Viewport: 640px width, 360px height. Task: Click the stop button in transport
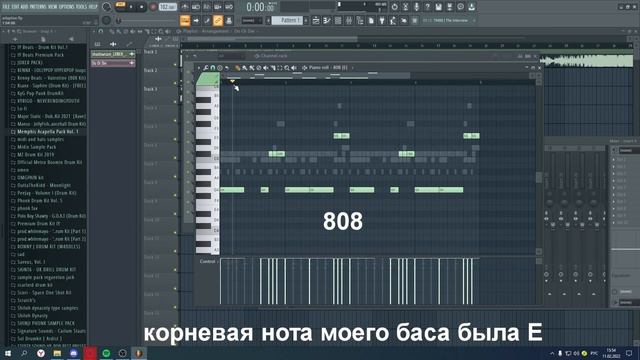[x=142, y=7]
